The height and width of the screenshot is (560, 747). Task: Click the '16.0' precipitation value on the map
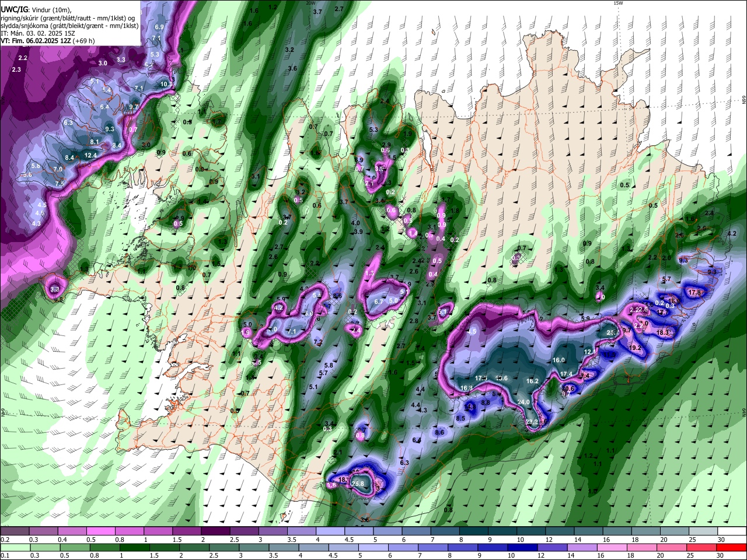click(x=558, y=360)
